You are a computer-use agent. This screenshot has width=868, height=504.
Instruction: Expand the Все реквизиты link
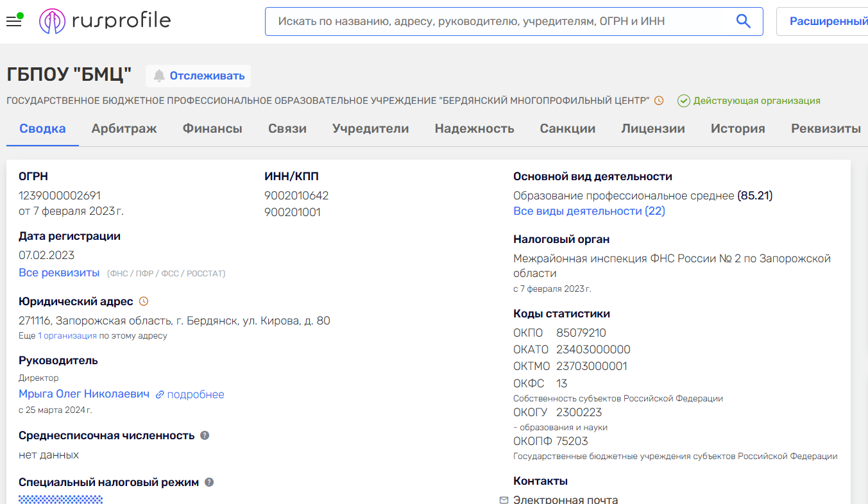pyautogui.click(x=59, y=273)
